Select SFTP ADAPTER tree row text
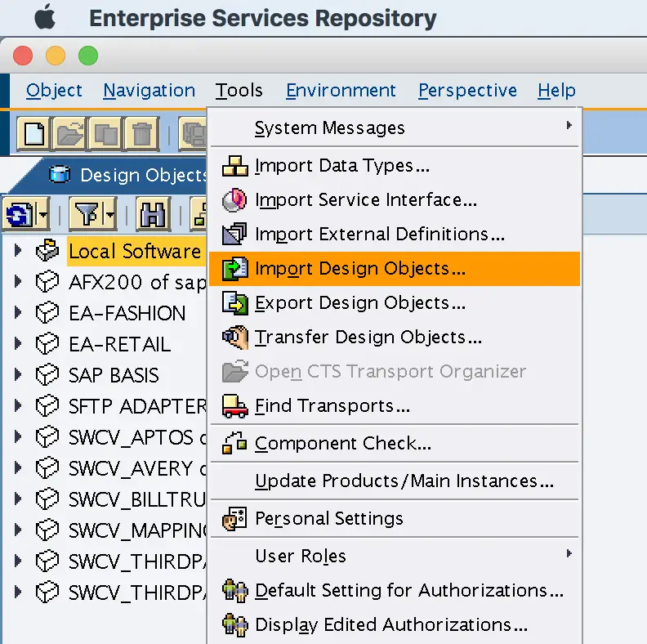Viewport: 647px width, 644px height. pyautogui.click(x=138, y=407)
